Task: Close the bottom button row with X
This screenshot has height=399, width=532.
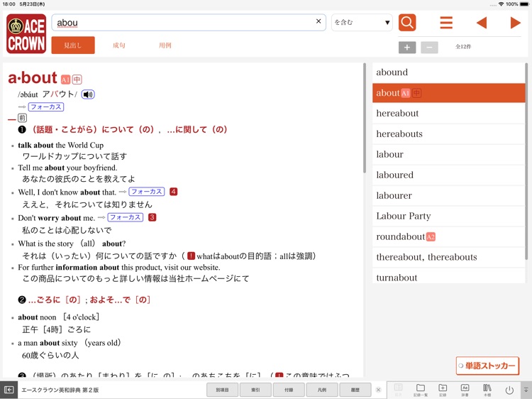Action: (379, 390)
